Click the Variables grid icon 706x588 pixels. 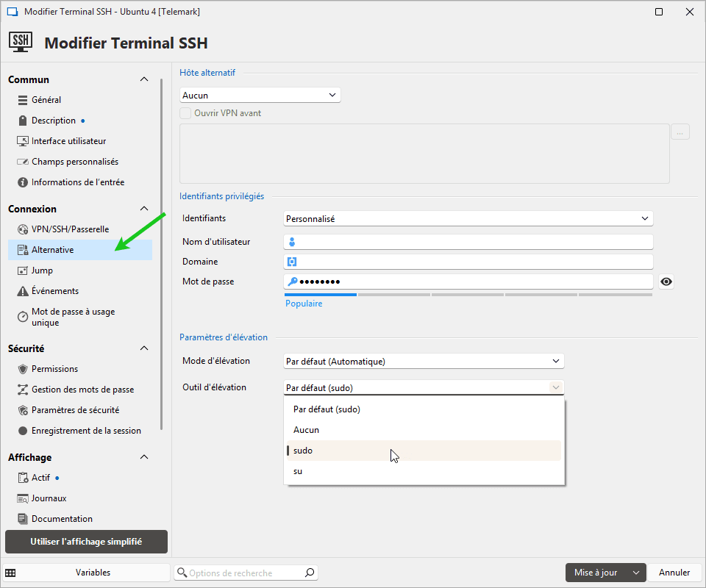coord(10,573)
